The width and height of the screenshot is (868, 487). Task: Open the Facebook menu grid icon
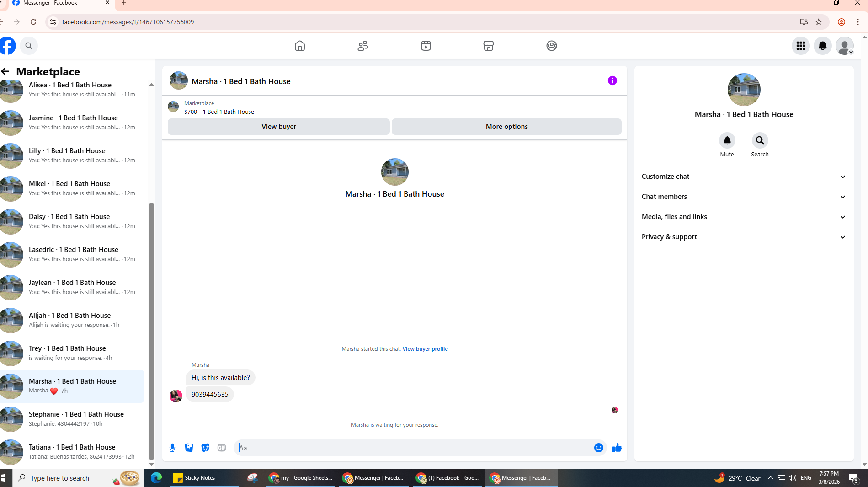point(800,46)
